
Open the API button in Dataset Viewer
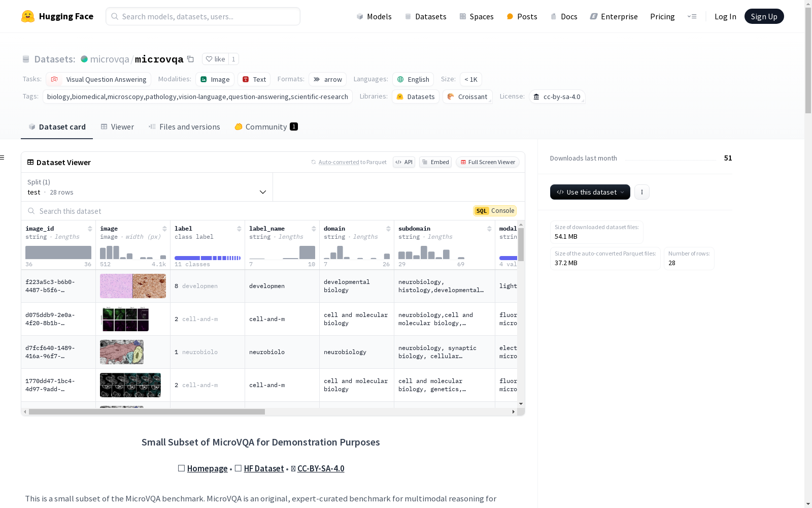[404, 162]
